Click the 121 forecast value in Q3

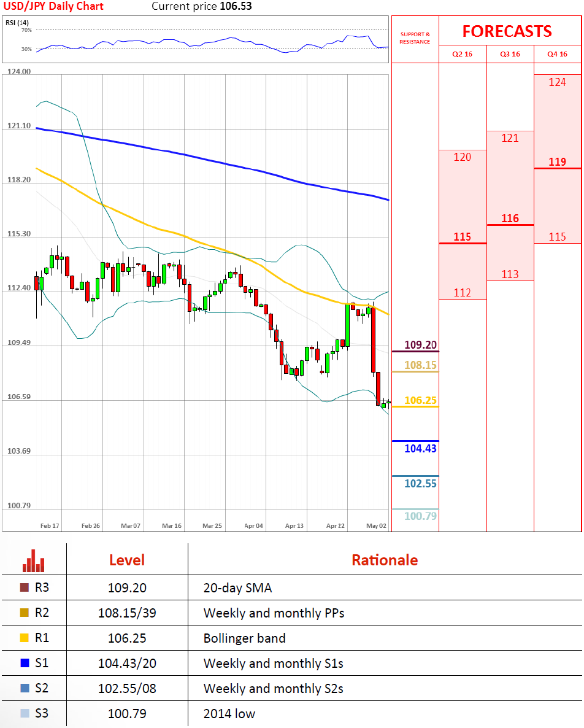510,138
